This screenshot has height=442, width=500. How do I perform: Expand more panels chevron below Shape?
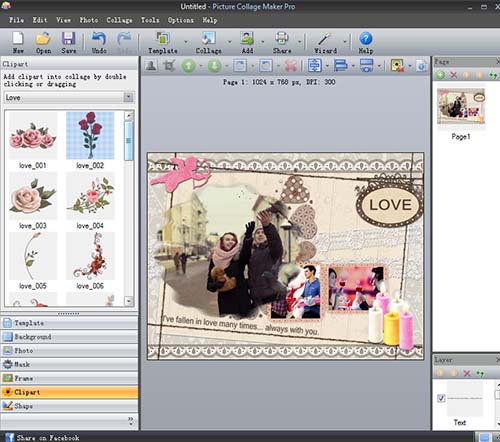click(x=130, y=421)
